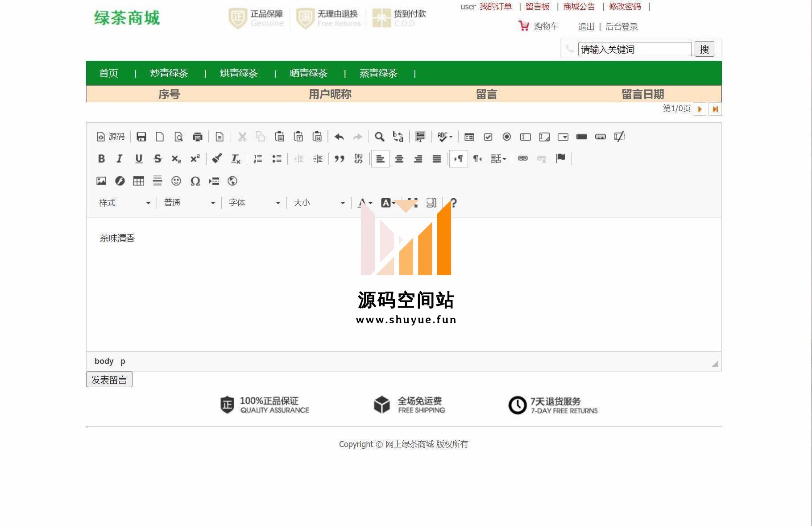Image resolution: width=812 pixels, height=526 pixels.
Task: Toggle Strikethrough formatting
Action: click(157, 159)
